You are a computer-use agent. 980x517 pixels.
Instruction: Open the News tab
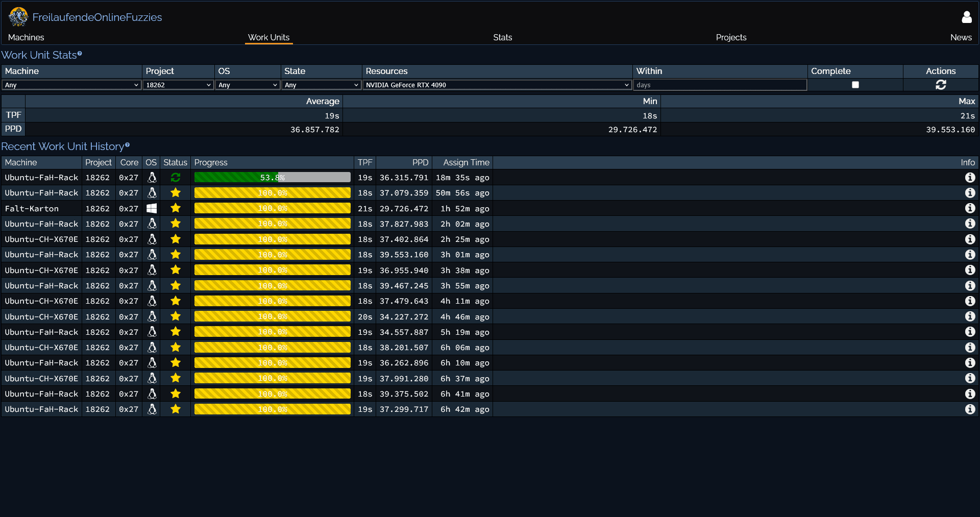[x=961, y=37]
